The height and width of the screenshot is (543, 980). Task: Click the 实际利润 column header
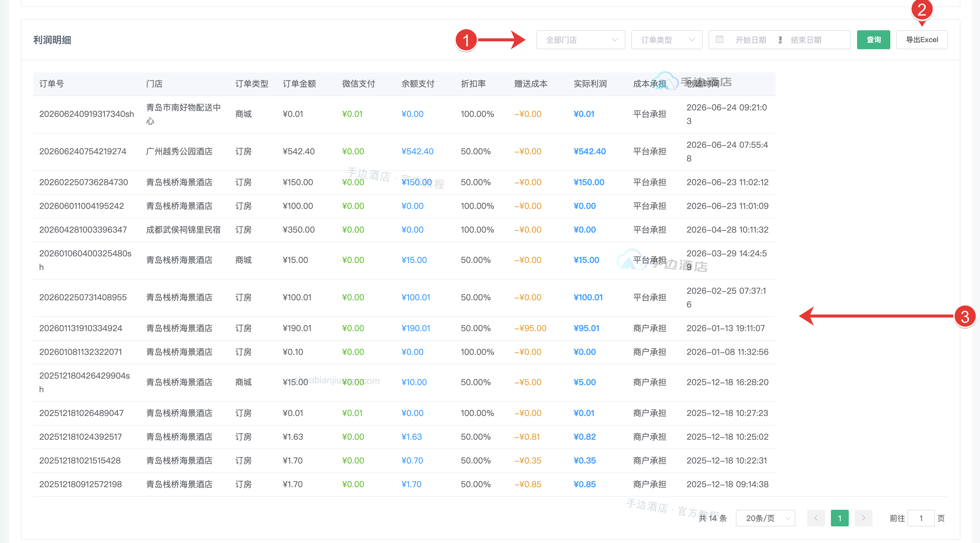pos(590,84)
